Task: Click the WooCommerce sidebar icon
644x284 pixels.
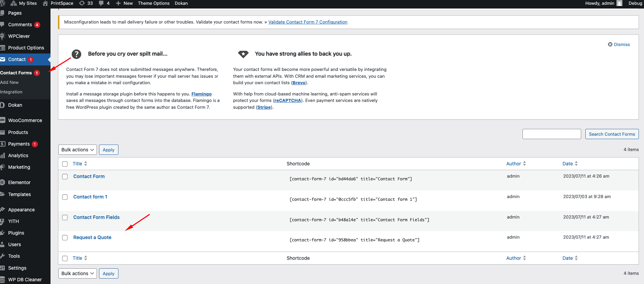Action: coord(2,120)
